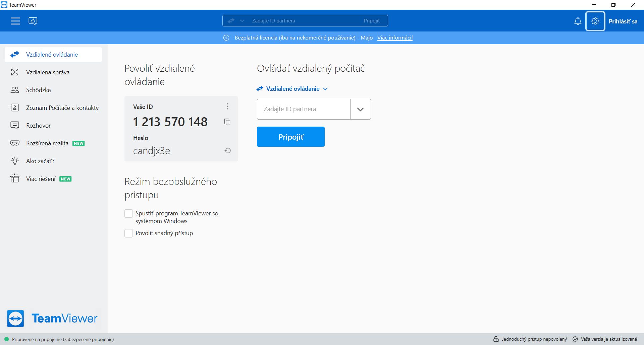This screenshot has height=345, width=644.
Task: Expand the Vzdialené ovládanie mode dropdown
Action: (x=292, y=89)
